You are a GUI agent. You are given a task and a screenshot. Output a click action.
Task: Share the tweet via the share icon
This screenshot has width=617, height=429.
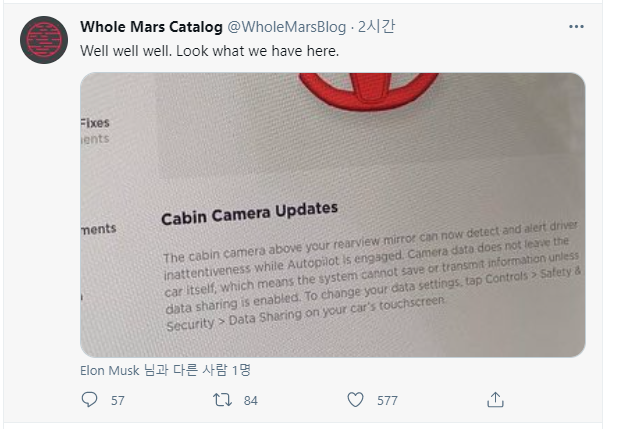(494, 399)
